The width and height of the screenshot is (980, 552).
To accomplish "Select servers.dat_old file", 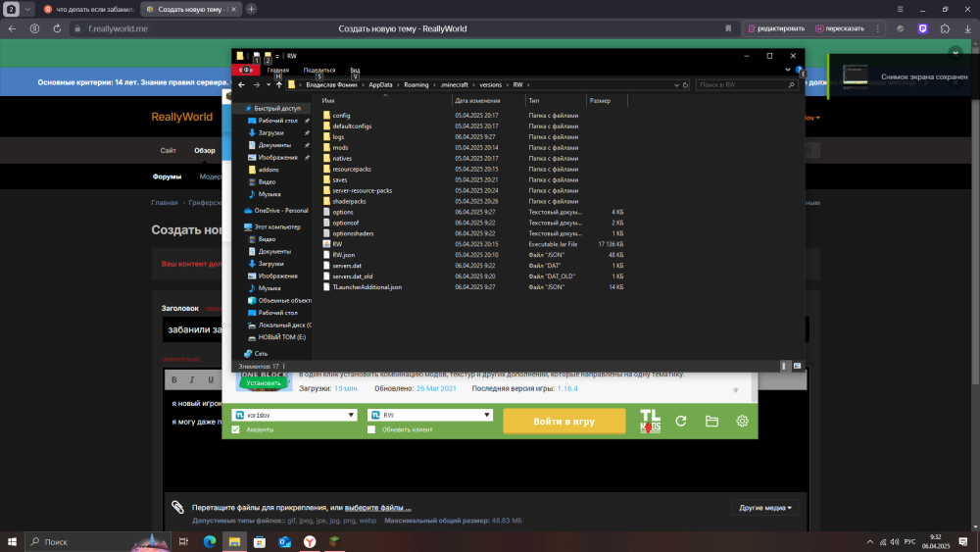I will (353, 276).
